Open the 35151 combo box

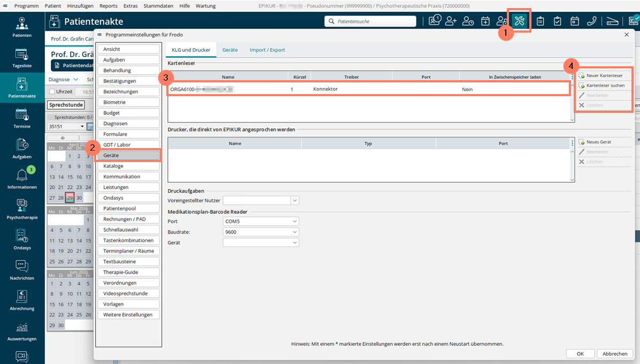(66, 127)
